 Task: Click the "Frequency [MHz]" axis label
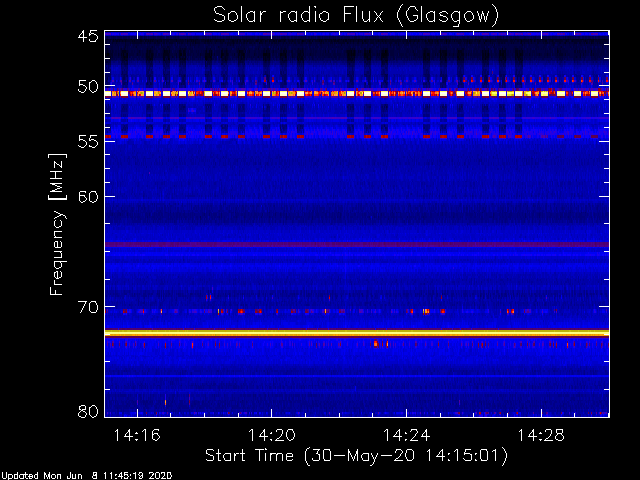pyautogui.click(x=57, y=224)
